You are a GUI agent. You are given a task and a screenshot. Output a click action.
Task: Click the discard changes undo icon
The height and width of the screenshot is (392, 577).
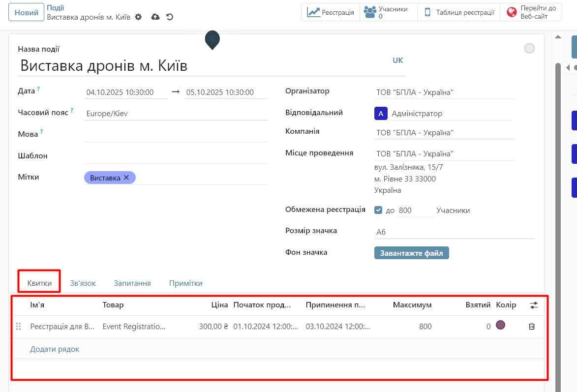170,17
